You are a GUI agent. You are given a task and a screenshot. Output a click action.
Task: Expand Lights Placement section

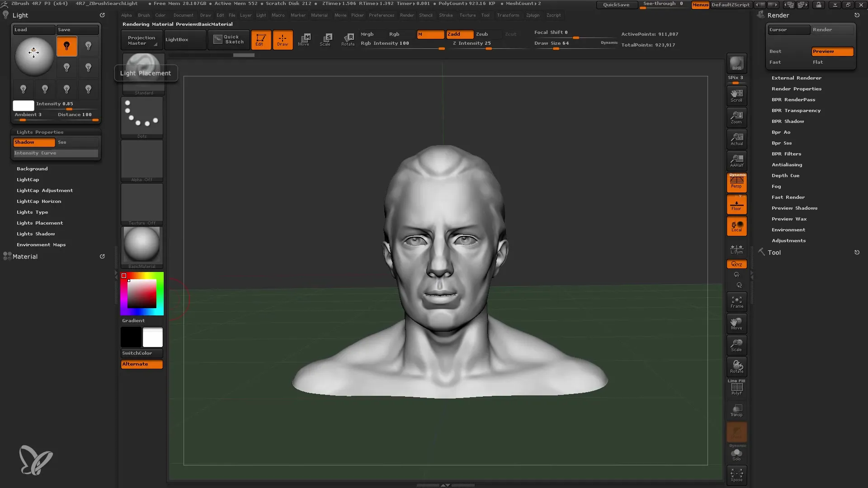click(40, 223)
